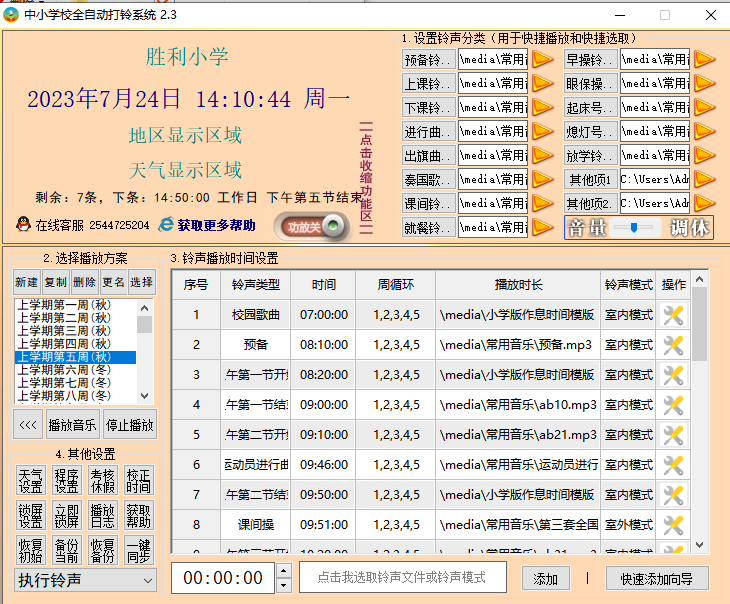Open the edit tools icon for row 4

point(673,405)
